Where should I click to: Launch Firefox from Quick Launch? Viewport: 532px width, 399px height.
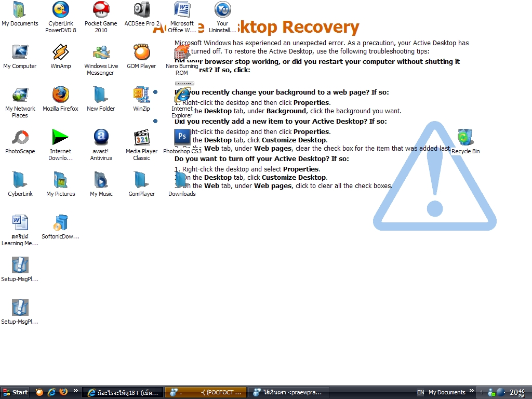pos(63,392)
